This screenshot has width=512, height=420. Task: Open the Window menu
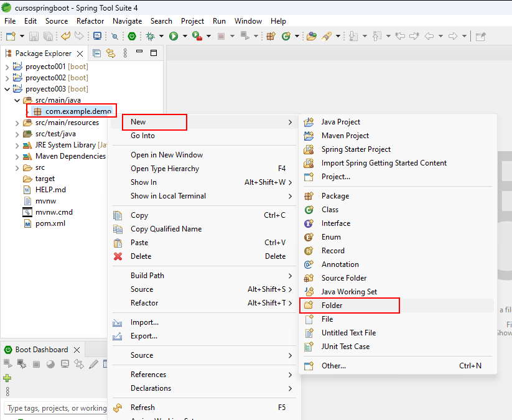click(x=248, y=21)
